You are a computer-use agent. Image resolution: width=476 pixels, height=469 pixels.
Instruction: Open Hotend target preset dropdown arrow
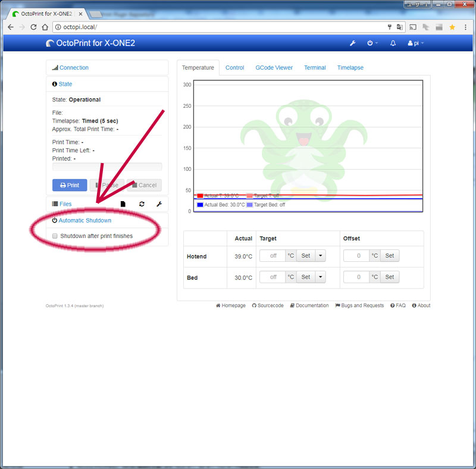click(x=320, y=256)
